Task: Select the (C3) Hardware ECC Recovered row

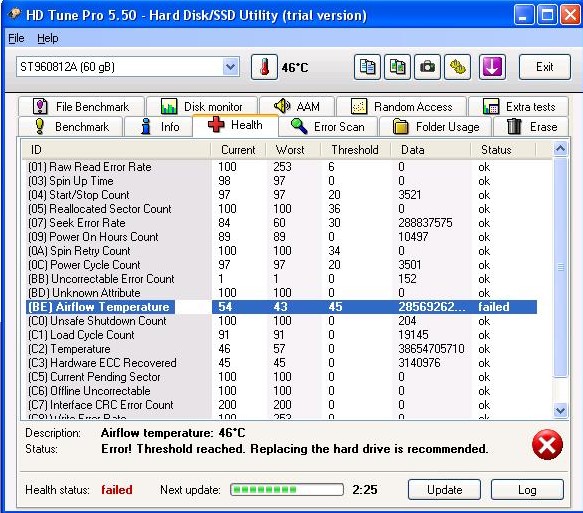Action: pyautogui.click(x=281, y=363)
